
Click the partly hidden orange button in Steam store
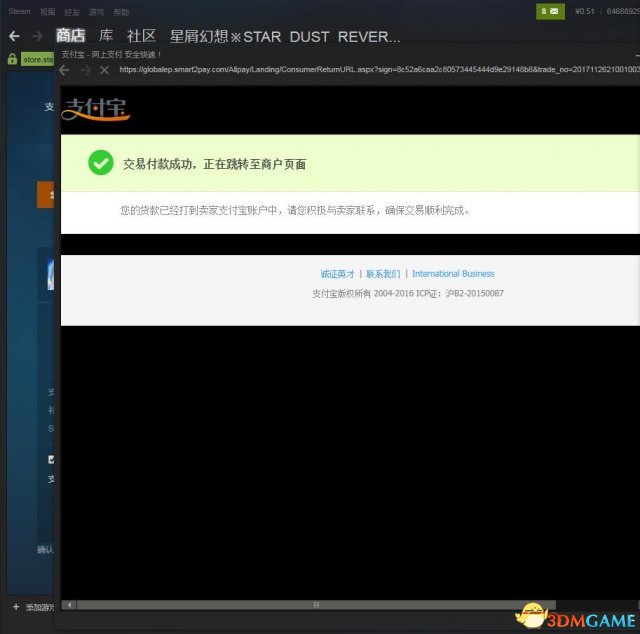[x=45, y=195]
